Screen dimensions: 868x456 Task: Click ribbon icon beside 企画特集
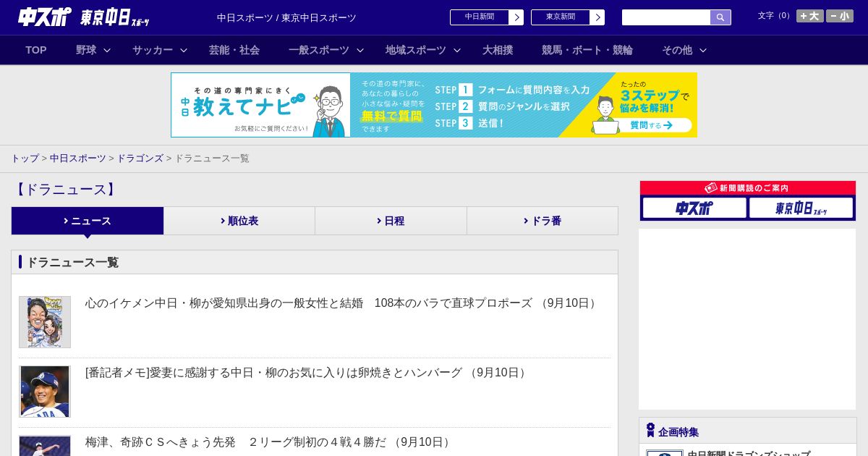pos(650,430)
